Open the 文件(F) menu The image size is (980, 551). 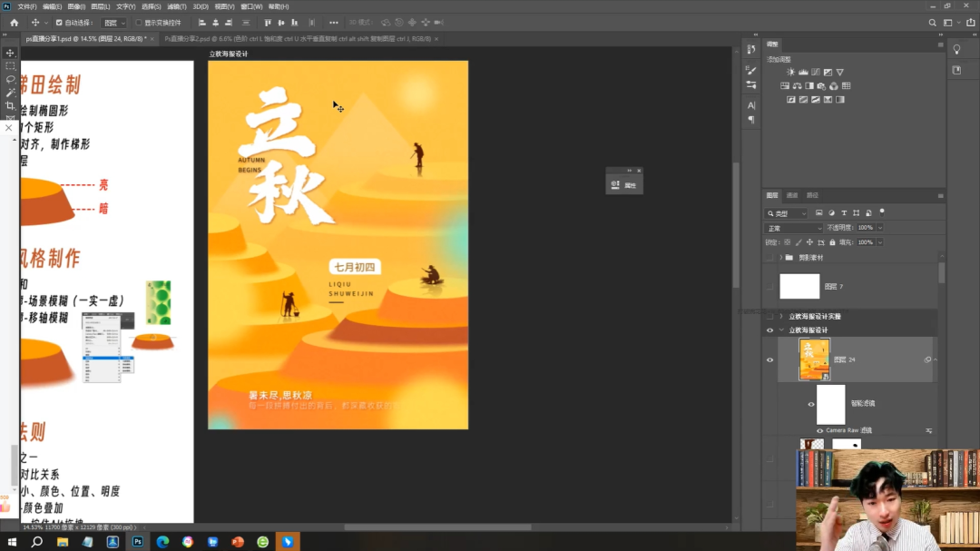coord(27,6)
